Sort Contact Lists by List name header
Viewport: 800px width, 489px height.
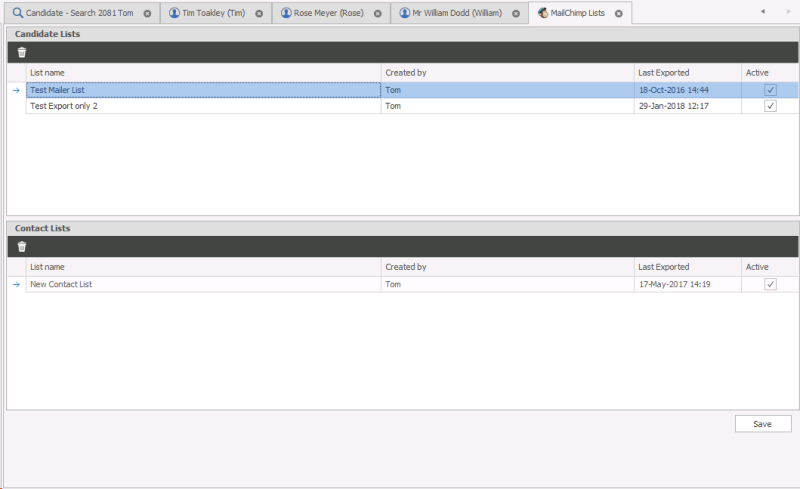pos(47,267)
